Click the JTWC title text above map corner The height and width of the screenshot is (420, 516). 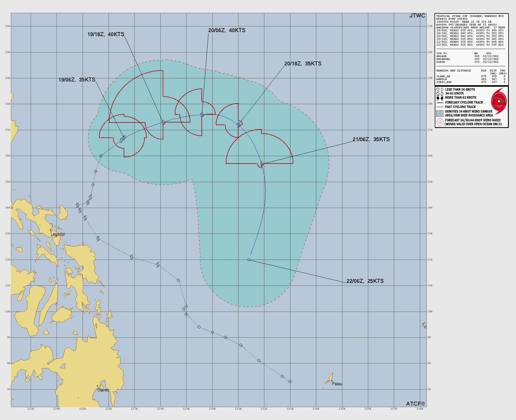tap(417, 16)
